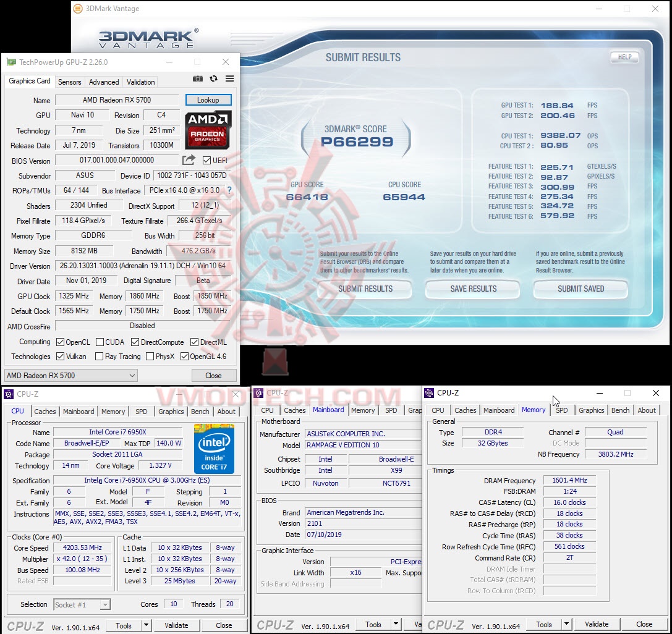This screenshot has height=634, width=672.
Task: Click the AMD Radeon Graphics logo
Action: 208,130
